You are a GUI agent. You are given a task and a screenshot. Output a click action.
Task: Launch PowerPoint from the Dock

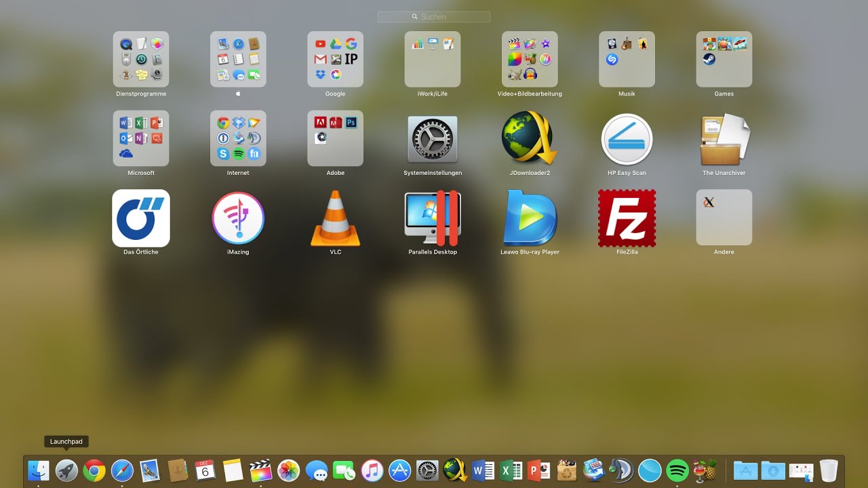[538, 470]
